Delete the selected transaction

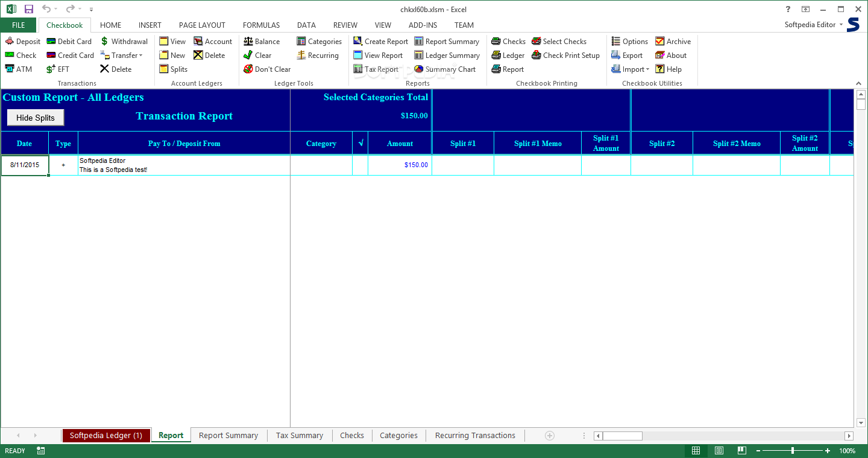click(x=116, y=69)
